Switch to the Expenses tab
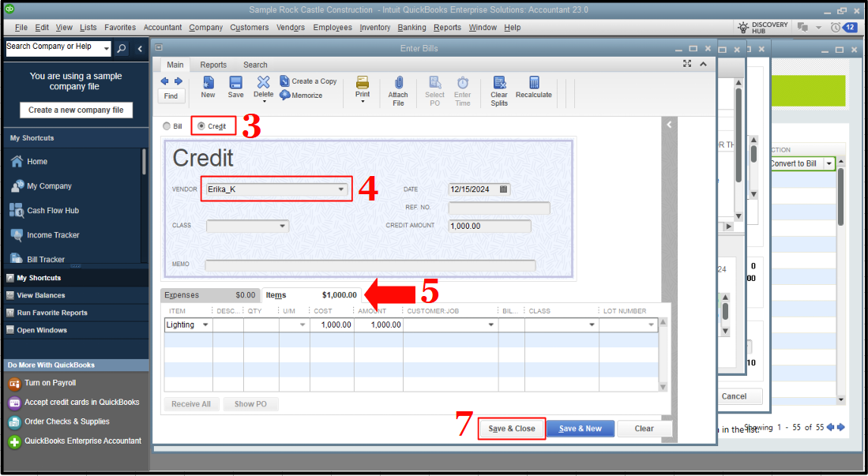Viewport: 868px width, 476px height. 210,295
